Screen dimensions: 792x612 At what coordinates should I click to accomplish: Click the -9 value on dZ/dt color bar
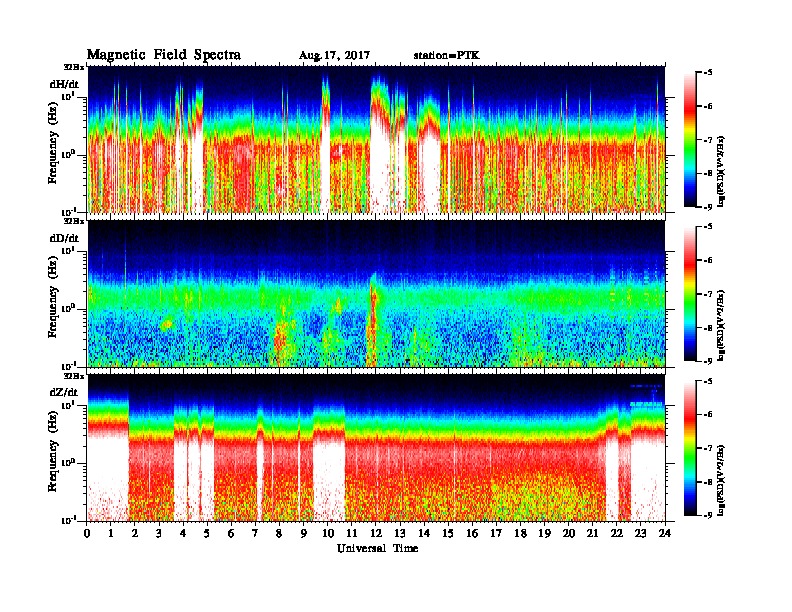pyautogui.click(x=708, y=515)
